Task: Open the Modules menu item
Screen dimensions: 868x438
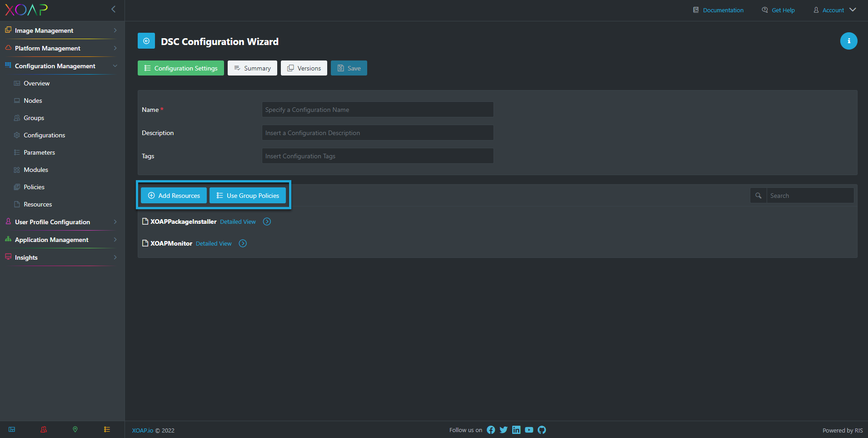Action: click(x=36, y=170)
